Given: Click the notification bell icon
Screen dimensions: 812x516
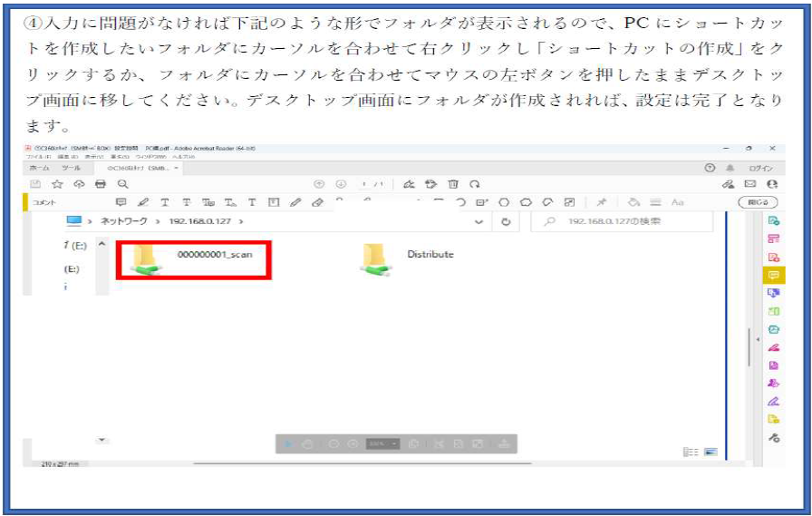Looking at the screenshot, I should pos(730,169).
